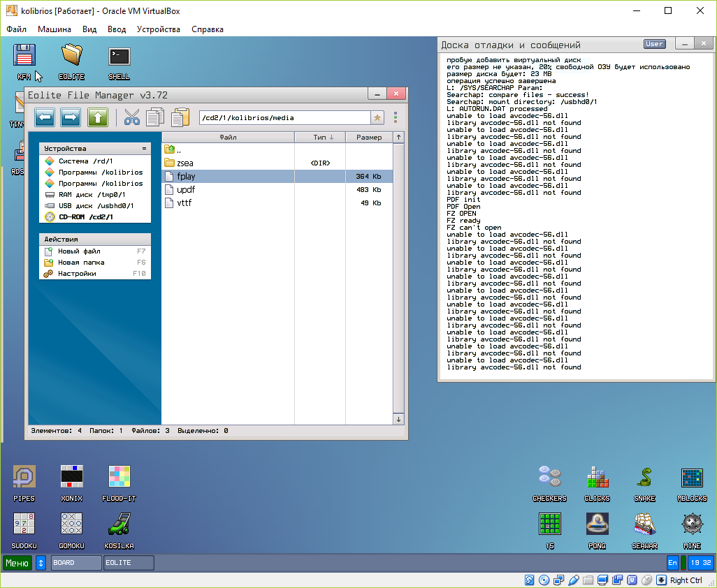Toggle the User mode button on debug board
The image size is (717, 588).
click(x=654, y=44)
